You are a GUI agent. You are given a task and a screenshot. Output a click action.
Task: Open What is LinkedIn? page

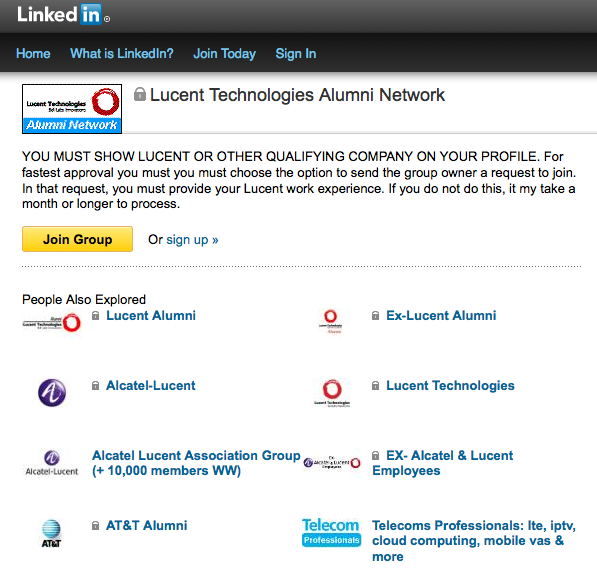coord(121,53)
